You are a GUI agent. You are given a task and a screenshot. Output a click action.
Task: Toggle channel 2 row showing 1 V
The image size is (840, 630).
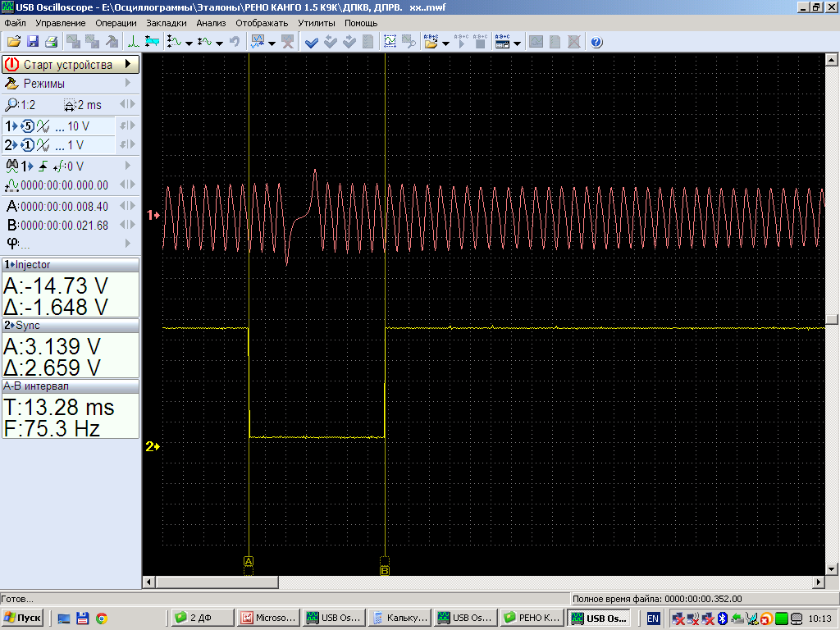[57, 145]
